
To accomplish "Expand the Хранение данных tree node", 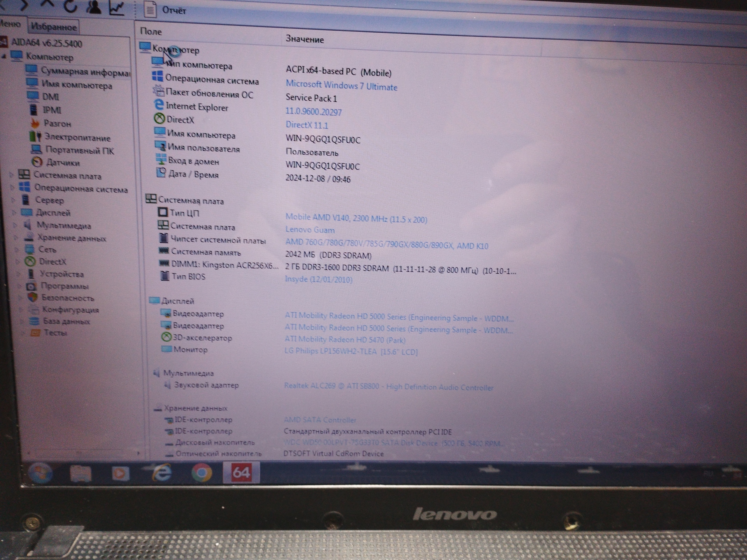I will point(16,238).
